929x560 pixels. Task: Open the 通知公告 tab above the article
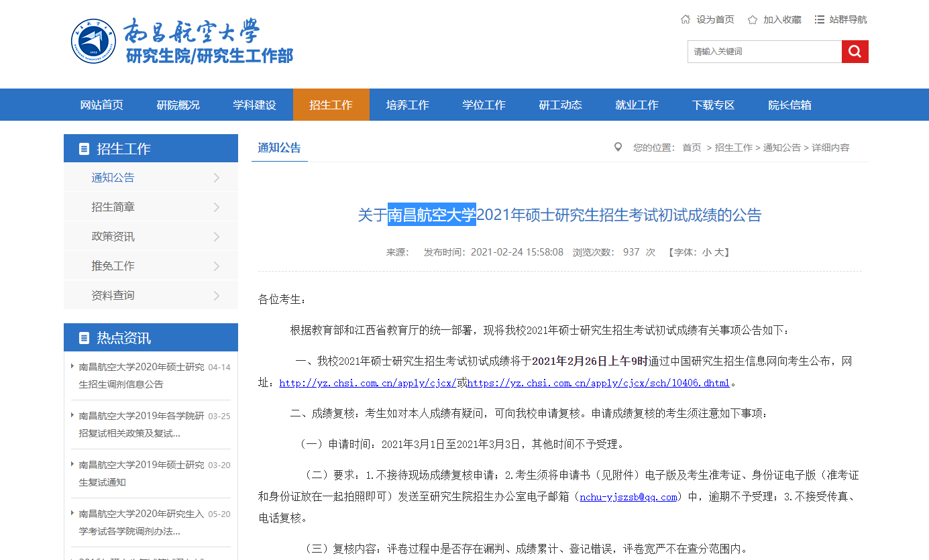279,148
